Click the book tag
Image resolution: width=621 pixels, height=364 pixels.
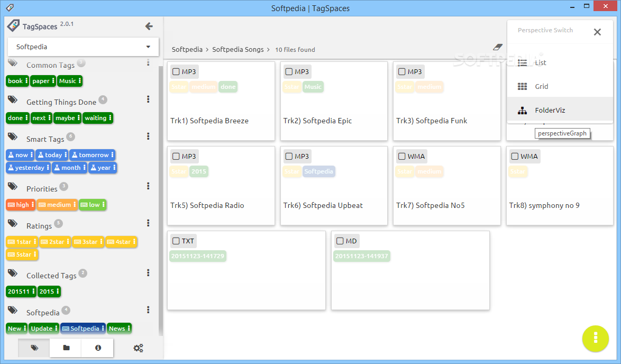[17, 81]
